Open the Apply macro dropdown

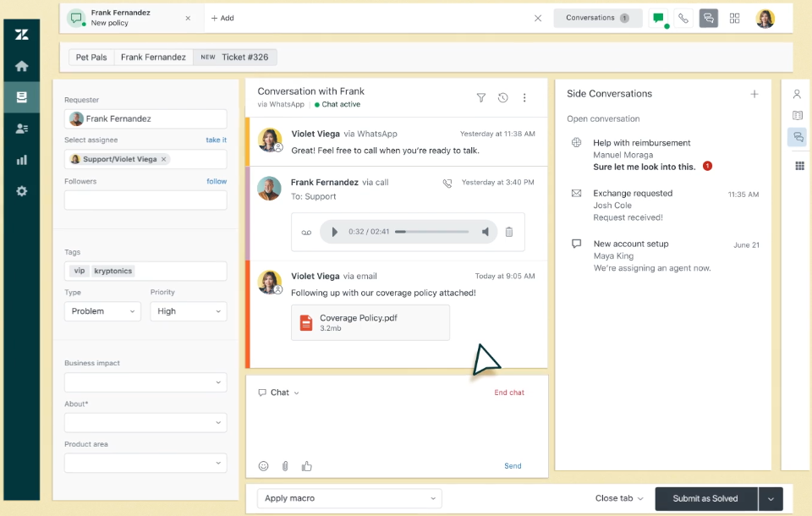pyautogui.click(x=348, y=498)
